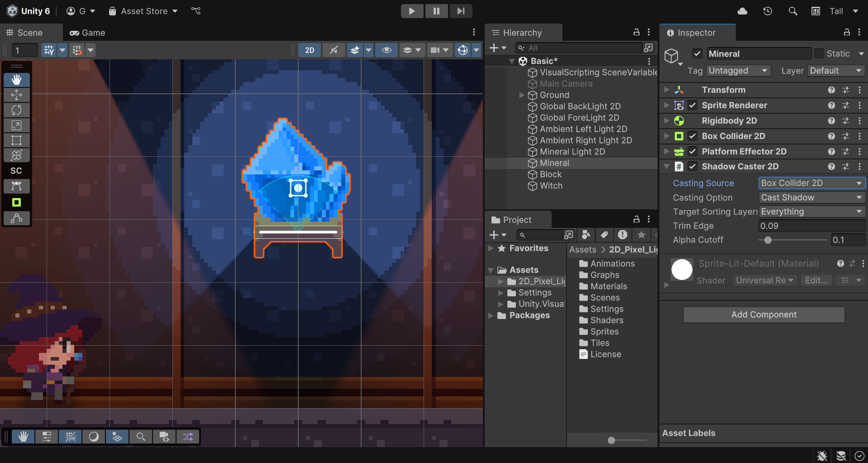Toggle the Static checkbox for Mineral
The height and width of the screenshot is (463, 868).
[819, 53]
